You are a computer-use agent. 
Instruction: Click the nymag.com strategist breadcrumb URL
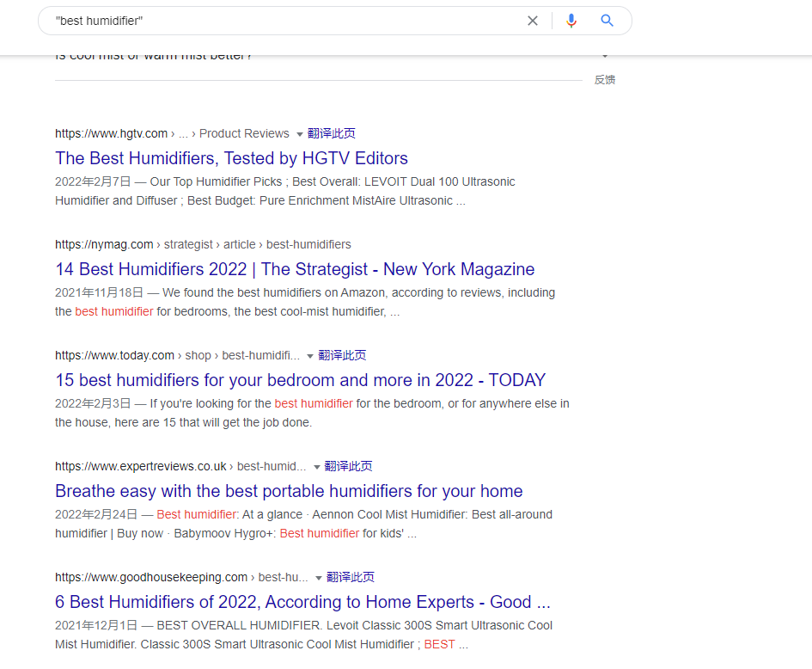click(203, 244)
